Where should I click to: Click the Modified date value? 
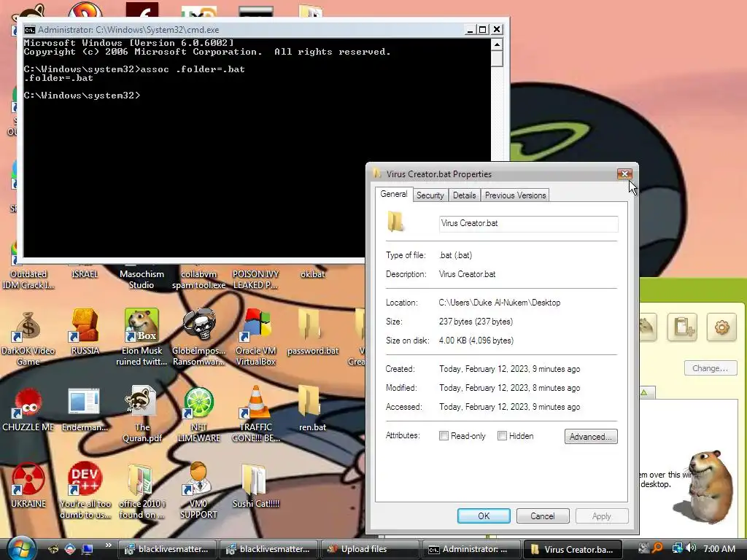point(509,388)
